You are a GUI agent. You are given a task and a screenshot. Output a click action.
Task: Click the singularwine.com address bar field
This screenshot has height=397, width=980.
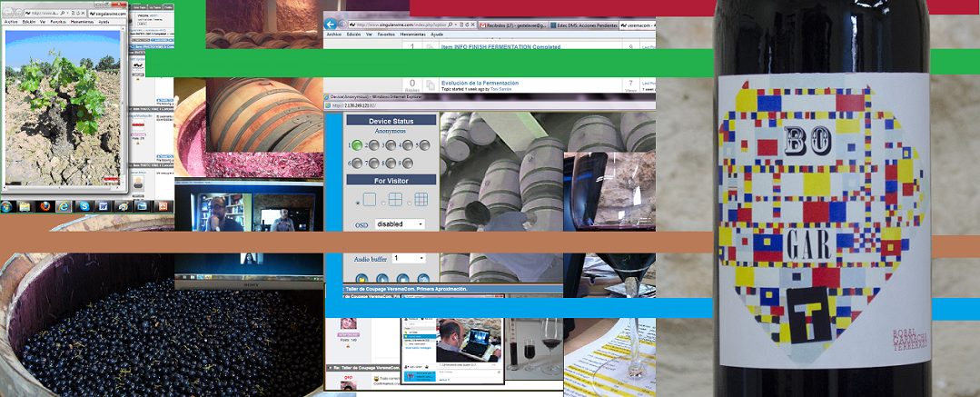(x=398, y=25)
